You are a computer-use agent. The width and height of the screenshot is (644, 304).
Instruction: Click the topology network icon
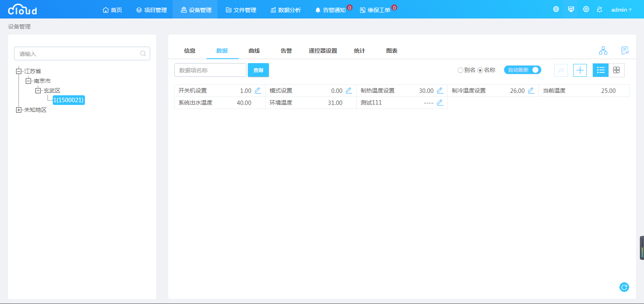603,50
